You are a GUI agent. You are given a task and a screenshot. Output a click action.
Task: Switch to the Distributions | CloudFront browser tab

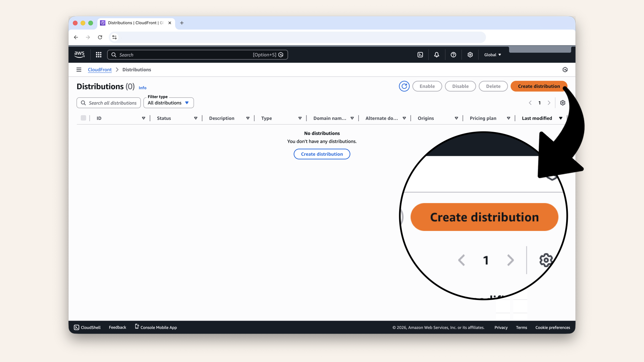(x=134, y=23)
